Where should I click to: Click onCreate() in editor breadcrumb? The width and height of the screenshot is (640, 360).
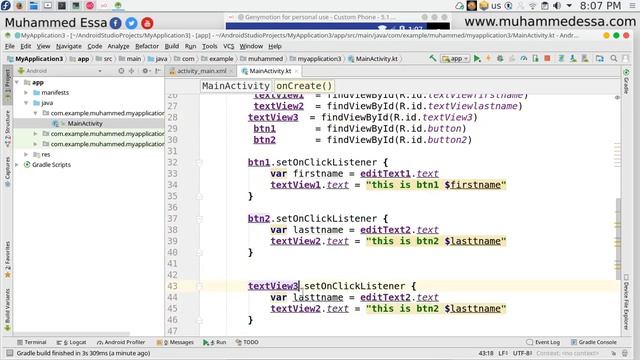click(x=304, y=86)
